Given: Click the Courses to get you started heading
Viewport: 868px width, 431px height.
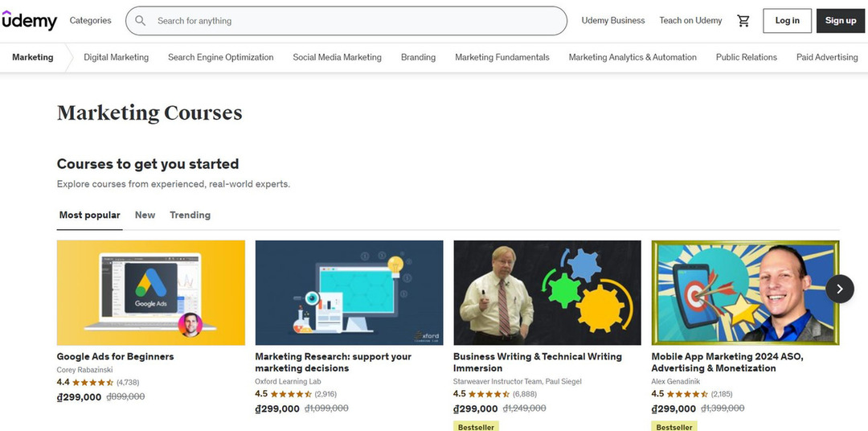Looking at the screenshot, I should coord(148,164).
